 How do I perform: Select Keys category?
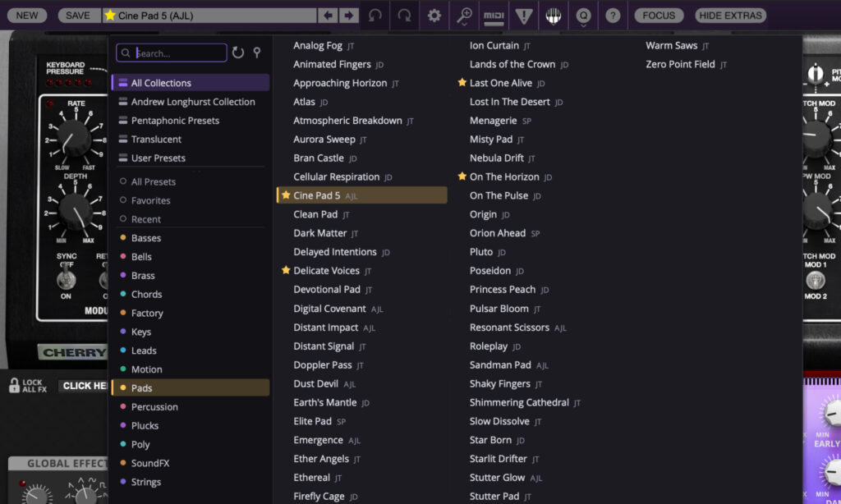tap(141, 332)
